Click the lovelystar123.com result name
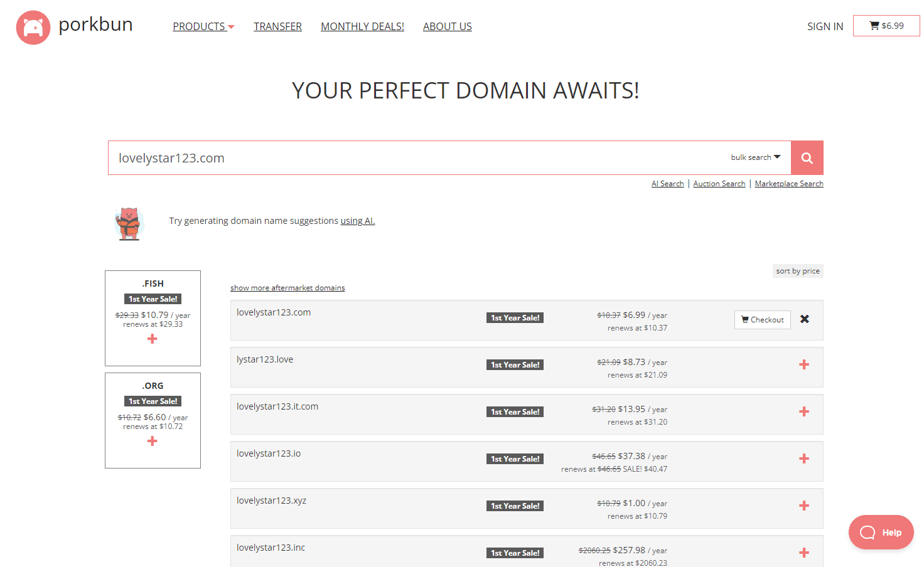The height and width of the screenshot is (567, 924). [274, 312]
